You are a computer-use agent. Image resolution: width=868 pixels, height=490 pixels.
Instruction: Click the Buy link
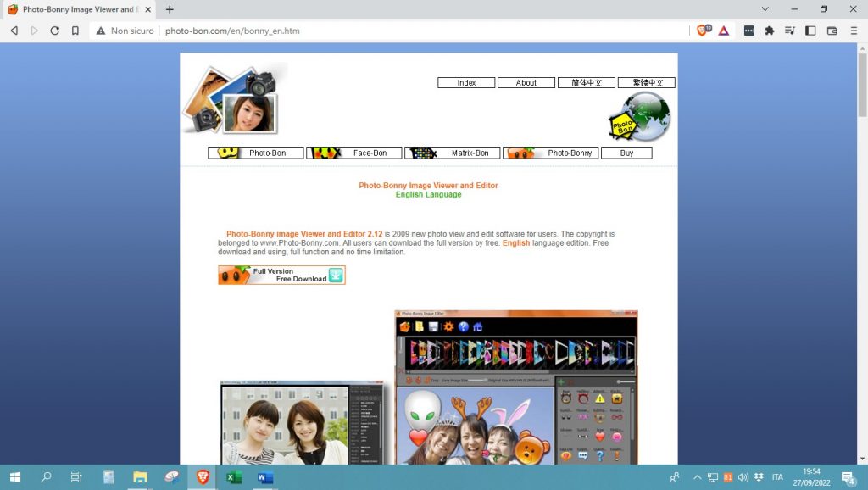626,153
